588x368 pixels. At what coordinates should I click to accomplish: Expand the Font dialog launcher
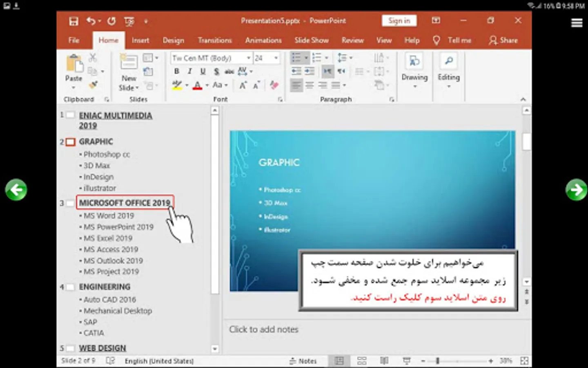coord(280,99)
